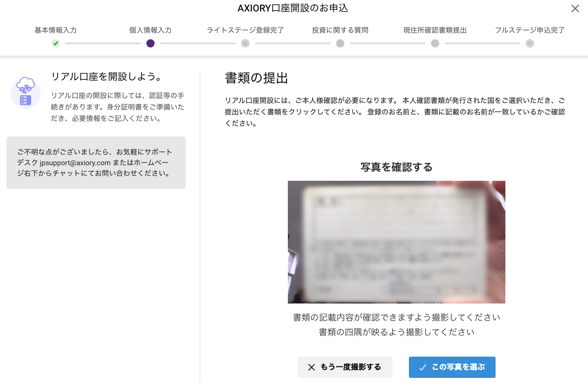Click the cloud server account icon
588x382 pixels.
coord(25,92)
